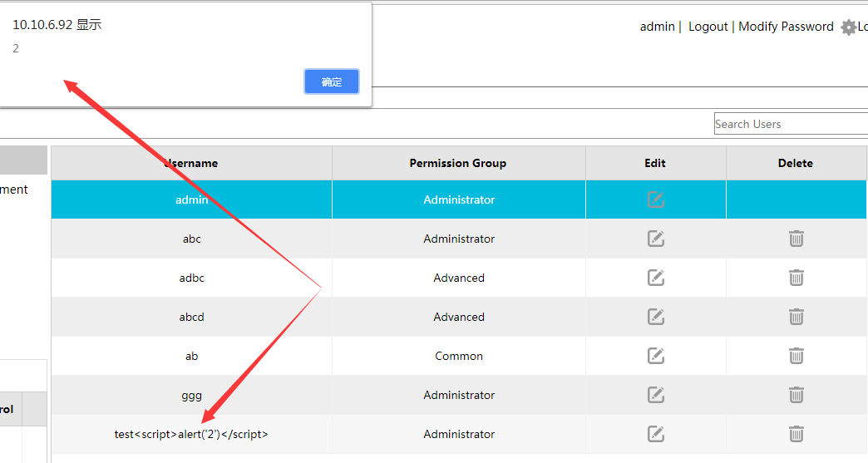The image size is (868, 463).
Task: Log out via the Logout link
Action: click(708, 27)
